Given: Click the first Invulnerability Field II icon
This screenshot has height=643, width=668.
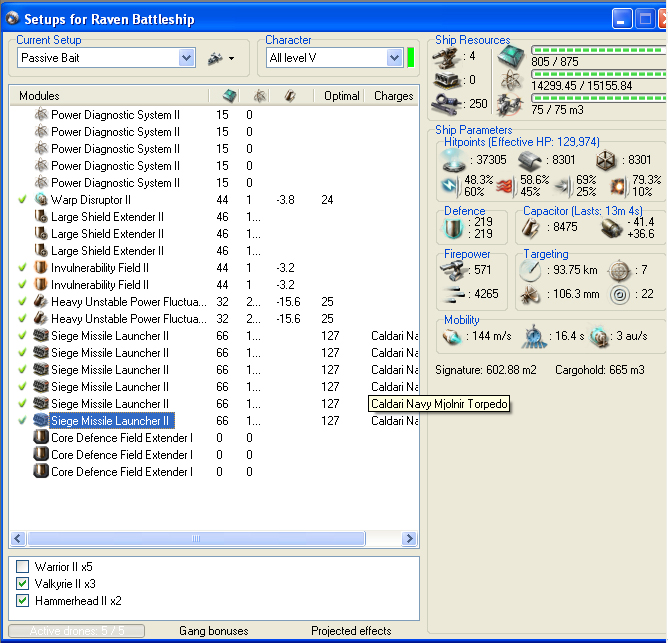Looking at the screenshot, I should [41, 268].
